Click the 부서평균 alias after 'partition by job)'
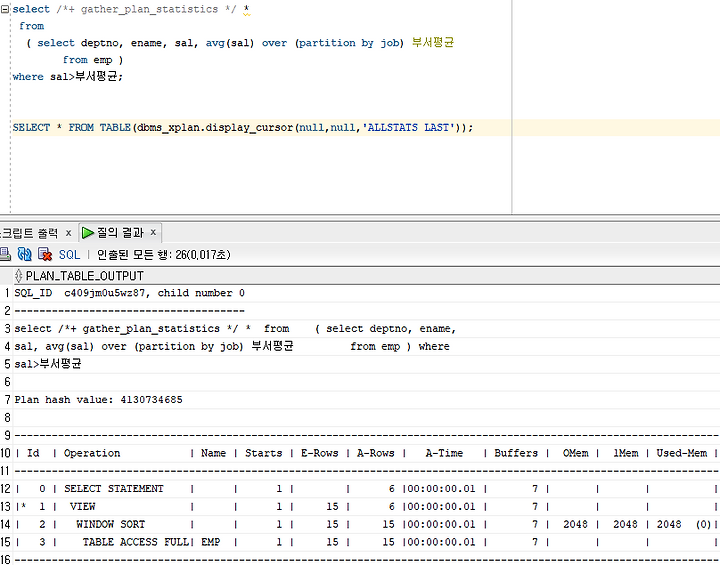The width and height of the screenshot is (720, 565). pyautogui.click(x=433, y=43)
